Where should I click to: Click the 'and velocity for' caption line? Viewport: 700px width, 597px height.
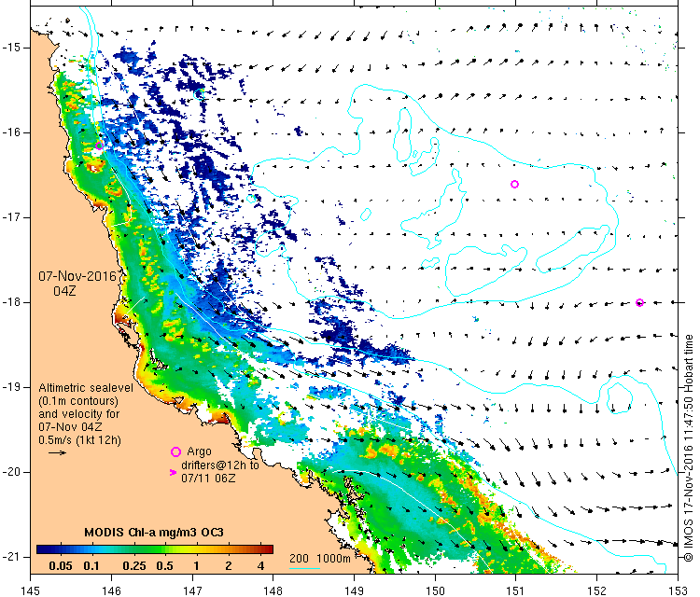(79, 413)
